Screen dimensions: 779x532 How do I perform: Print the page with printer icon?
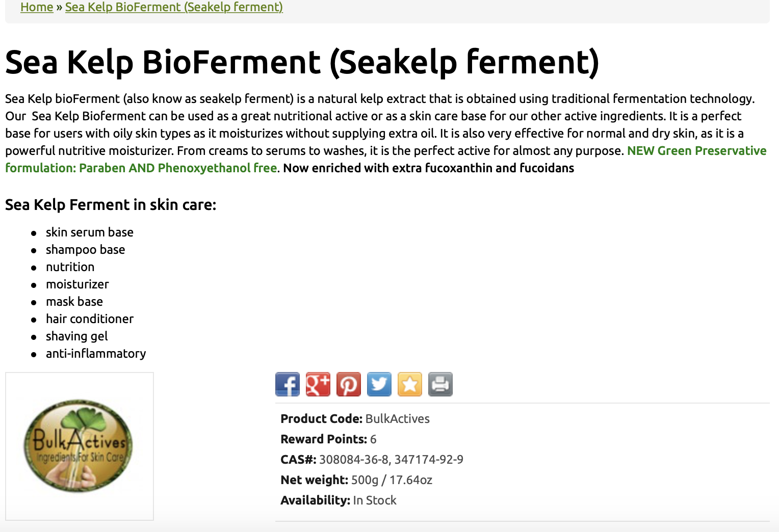(440, 384)
